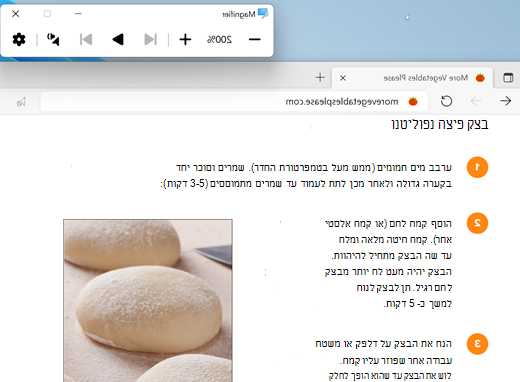Open Magnifier settings gear
The width and height of the screenshot is (520, 382).
tap(19, 40)
